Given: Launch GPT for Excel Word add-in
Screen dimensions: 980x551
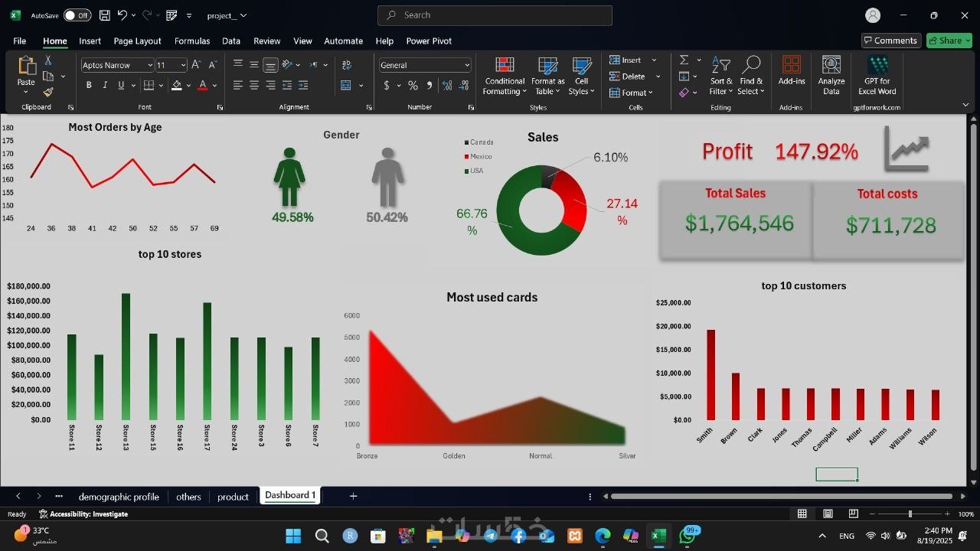Looking at the screenshot, I should coord(877,77).
